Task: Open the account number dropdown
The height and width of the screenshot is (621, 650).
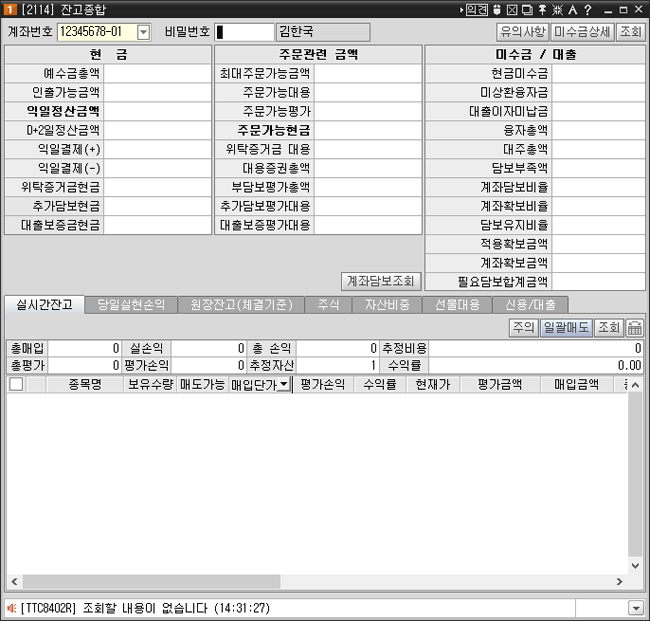Action: point(142,32)
